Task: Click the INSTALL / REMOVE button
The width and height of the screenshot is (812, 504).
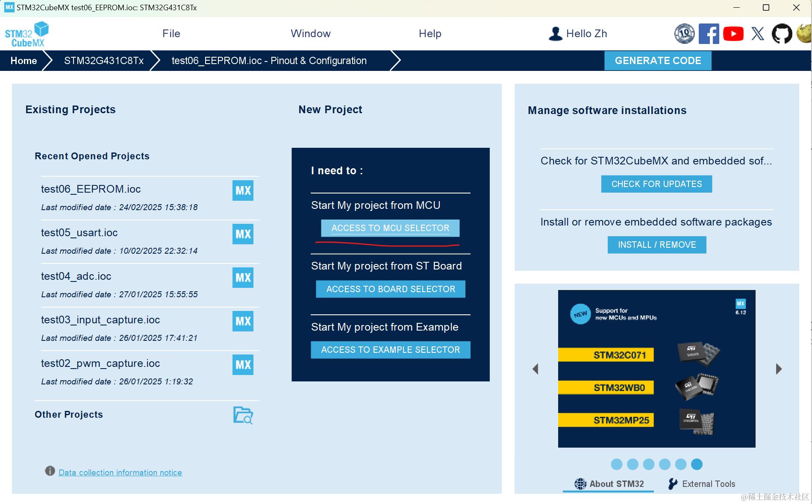Action: point(657,245)
